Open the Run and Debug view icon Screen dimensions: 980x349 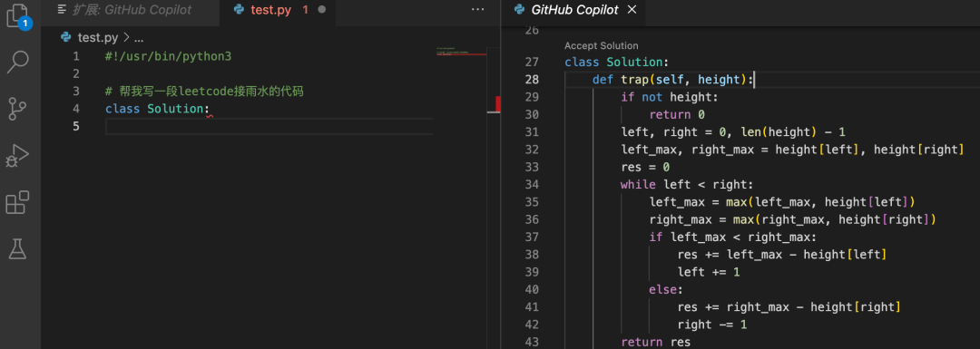coord(18,155)
